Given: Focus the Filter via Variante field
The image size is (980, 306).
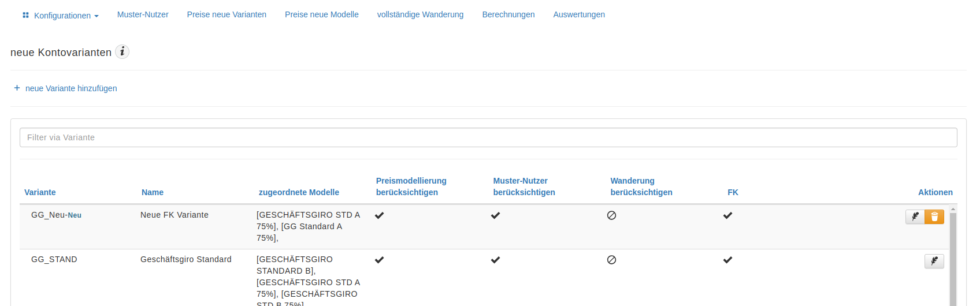Looking at the screenshot, I should point(488,137).
